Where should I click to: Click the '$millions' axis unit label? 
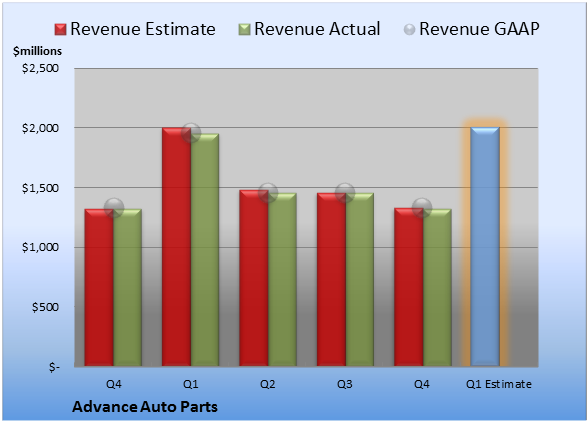point(37,51)
